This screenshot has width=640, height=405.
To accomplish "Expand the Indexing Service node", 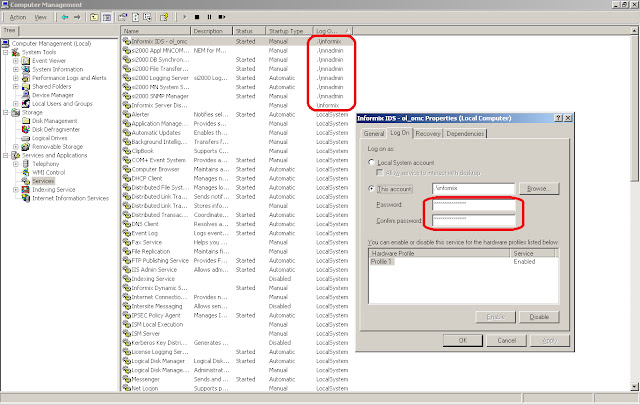I will click(x=16, y=189).
